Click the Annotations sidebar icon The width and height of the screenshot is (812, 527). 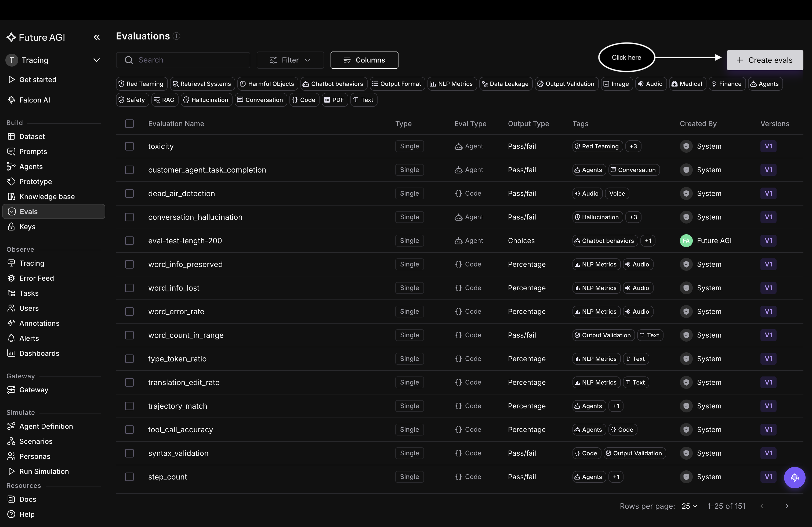(x=11, y=323)
